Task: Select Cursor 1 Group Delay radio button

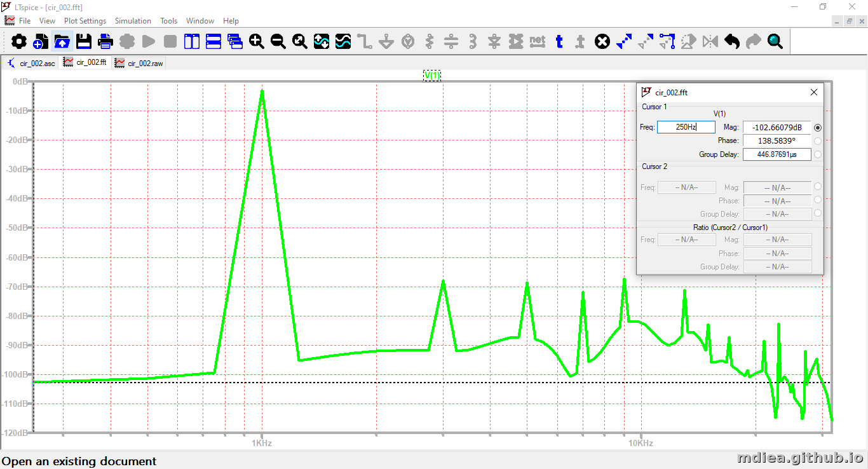Action: click(818, 154)
